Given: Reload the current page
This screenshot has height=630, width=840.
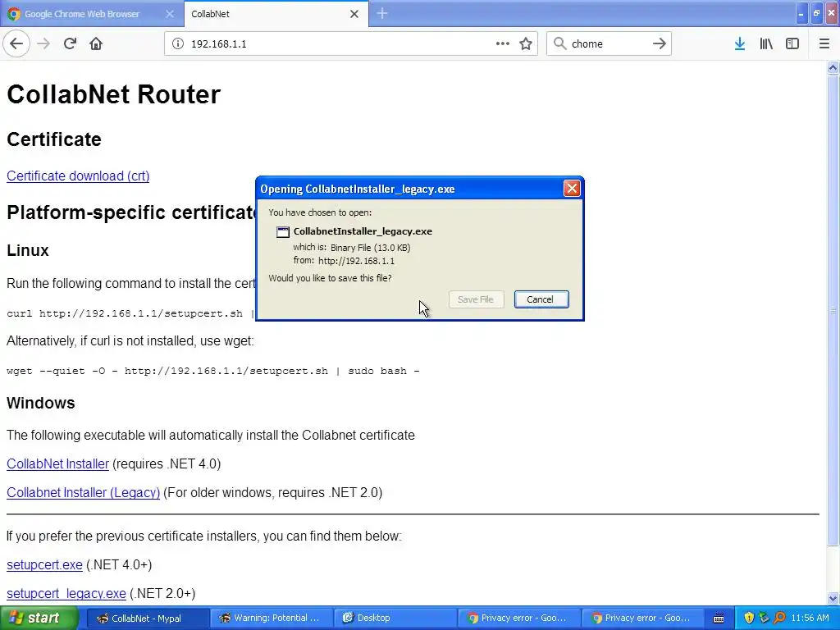Looking at the screenshot, I should 70,44.
